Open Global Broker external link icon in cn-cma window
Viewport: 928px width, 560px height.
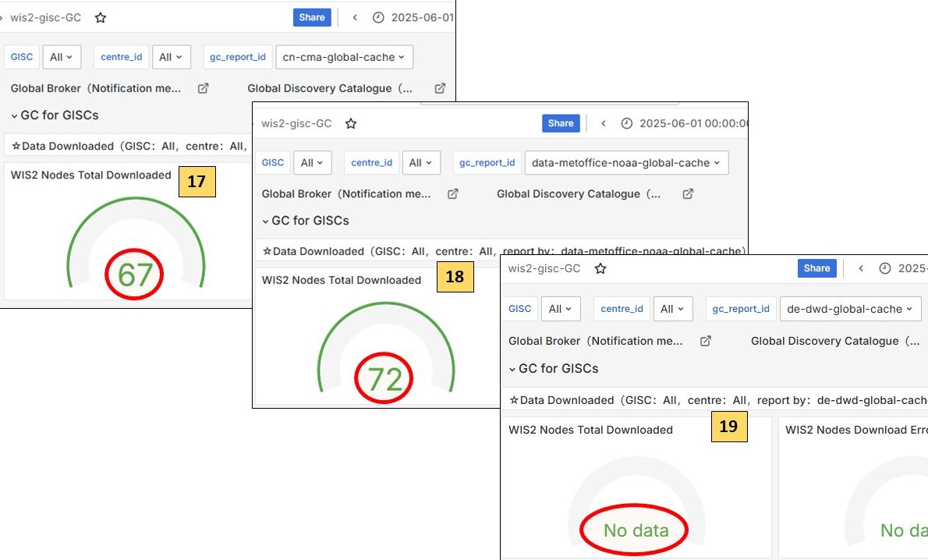coord(204,88)
